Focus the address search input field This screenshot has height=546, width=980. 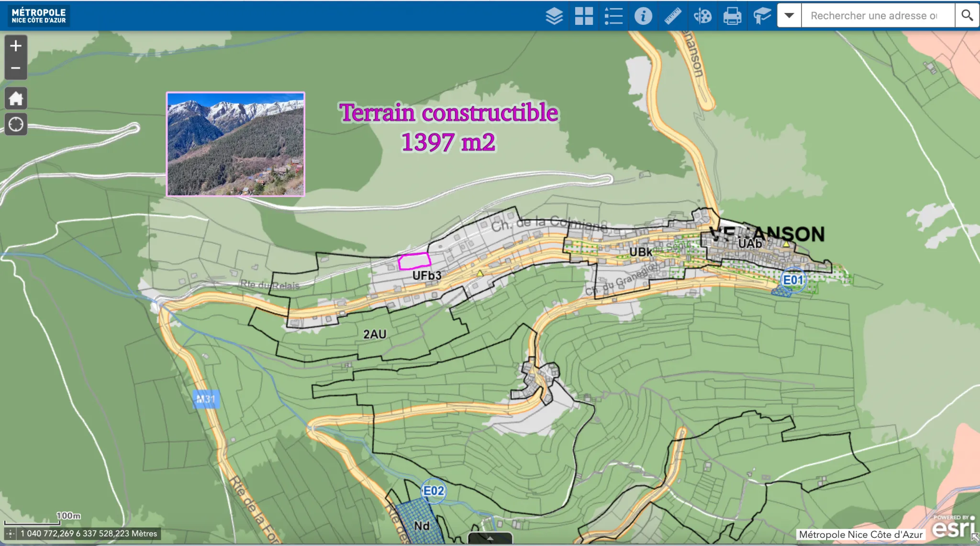coord(878,15)
